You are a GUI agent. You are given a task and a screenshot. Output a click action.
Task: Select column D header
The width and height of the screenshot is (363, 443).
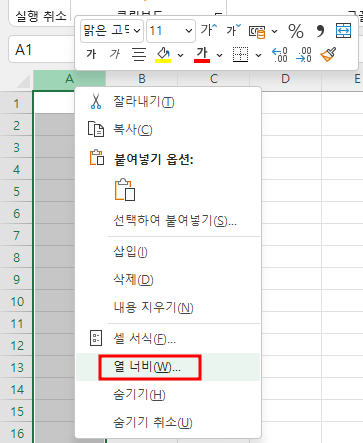pyautogui.click(x=286, y=80)
